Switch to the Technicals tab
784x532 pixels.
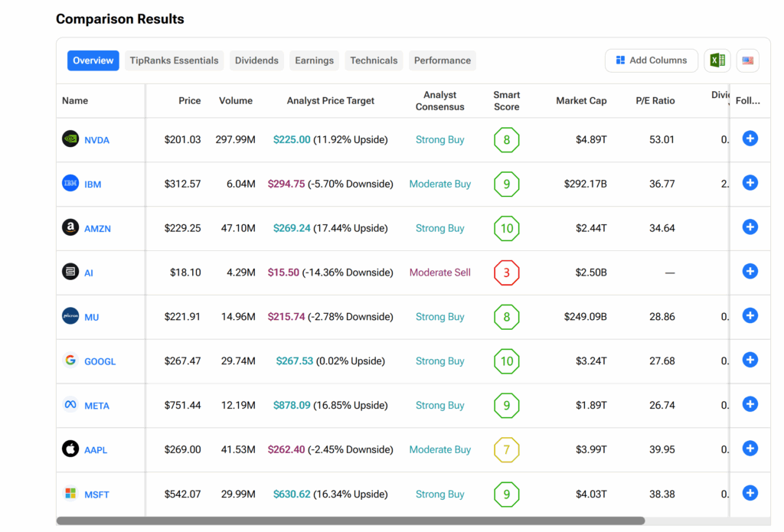[374, 60]
